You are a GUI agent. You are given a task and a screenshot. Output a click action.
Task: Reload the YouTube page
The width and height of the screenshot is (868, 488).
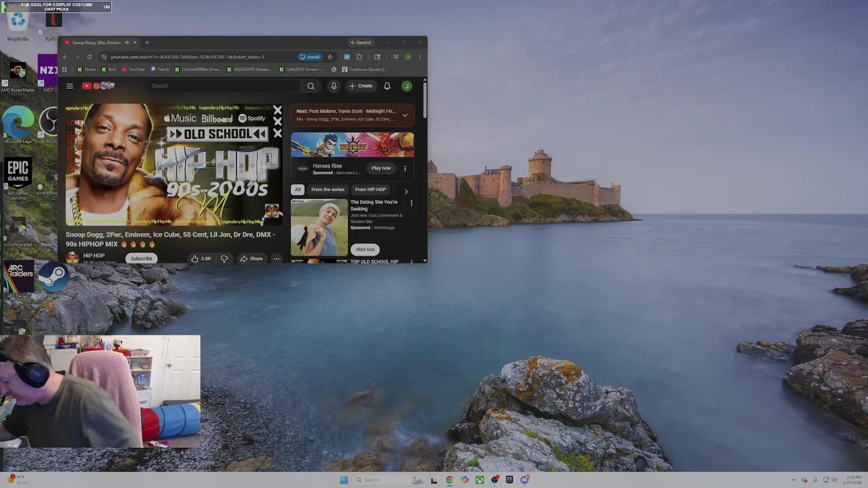pos(89,57)
